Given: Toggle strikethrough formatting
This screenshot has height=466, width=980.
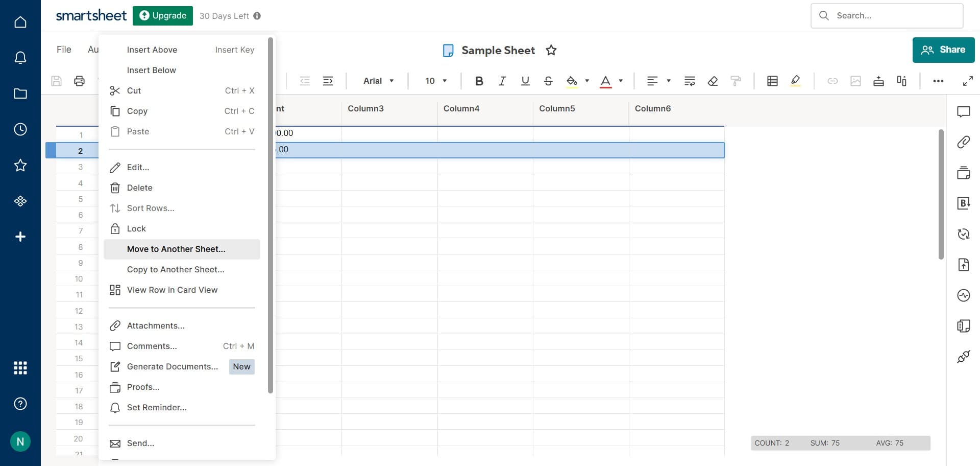Looking at the screenshot, I should pyautogui.click(x=548, y=81).
